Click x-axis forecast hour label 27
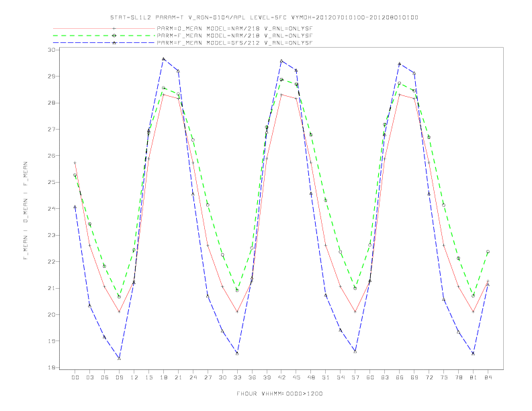 click(x=208, y=377)
